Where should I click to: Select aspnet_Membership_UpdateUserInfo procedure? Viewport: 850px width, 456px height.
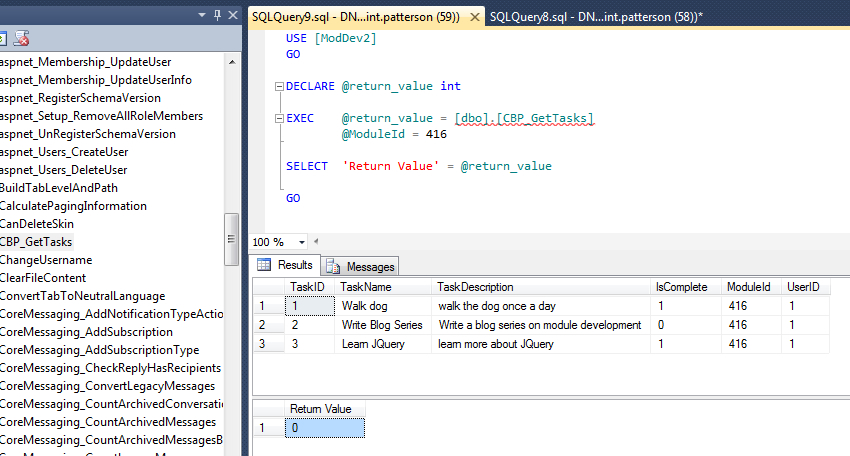click(95, 80)
